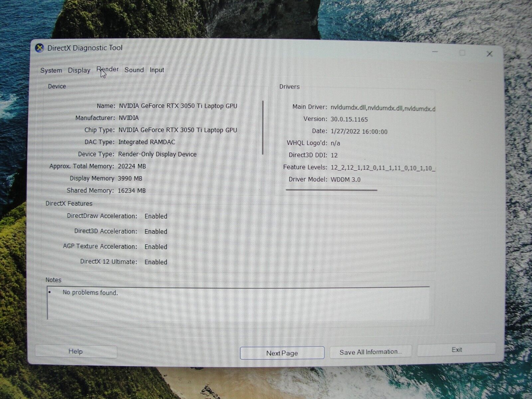532x399 pixels.
Task: Click the Feature Levels value list
Action: (383, 168)
